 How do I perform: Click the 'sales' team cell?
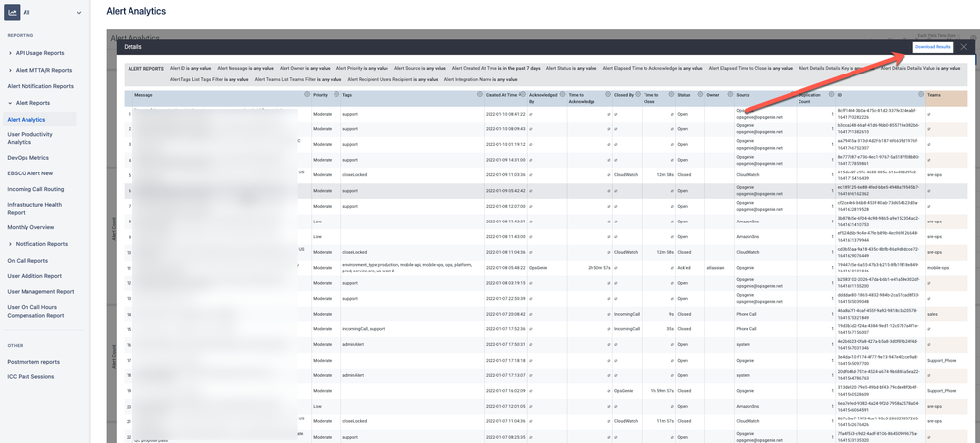coord(933,313)
